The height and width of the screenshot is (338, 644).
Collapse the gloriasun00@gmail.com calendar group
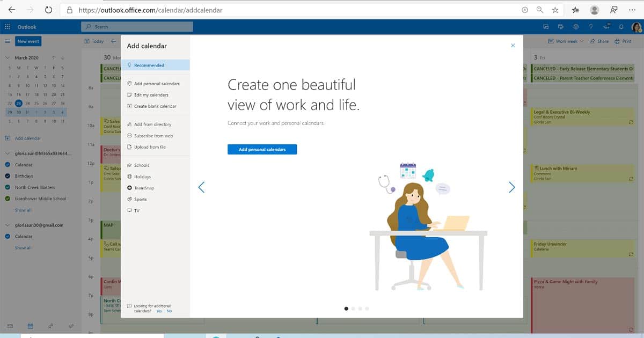coord(8,225)
